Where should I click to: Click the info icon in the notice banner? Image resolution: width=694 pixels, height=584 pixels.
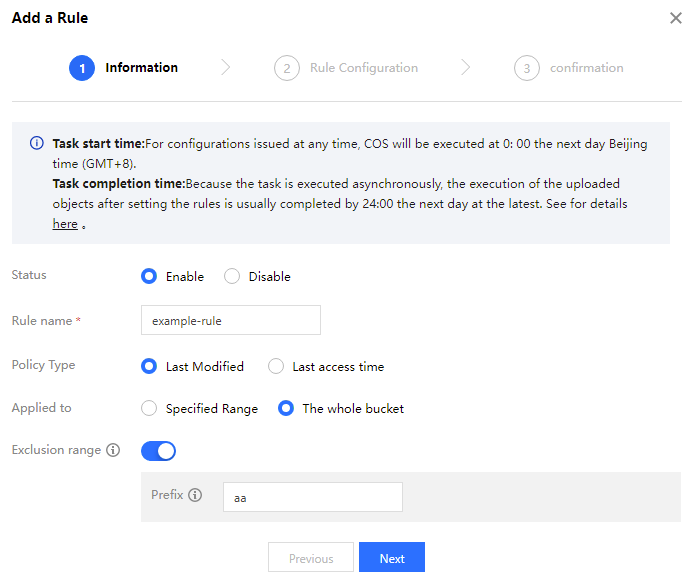(x=36, y=144)
